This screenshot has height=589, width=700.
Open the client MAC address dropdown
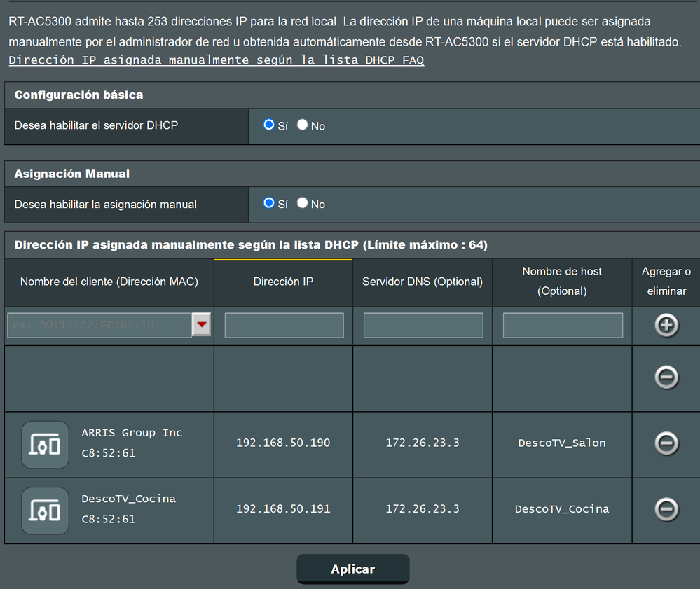[x=201, y=325]
